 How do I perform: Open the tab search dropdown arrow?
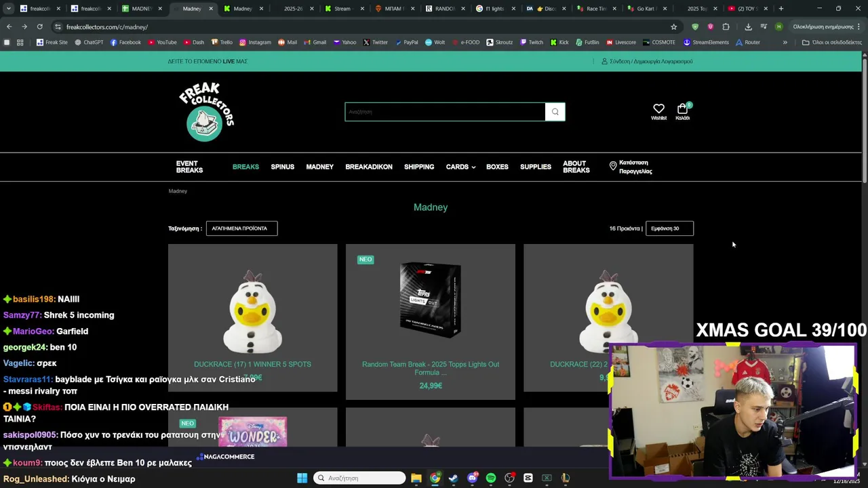8,9
